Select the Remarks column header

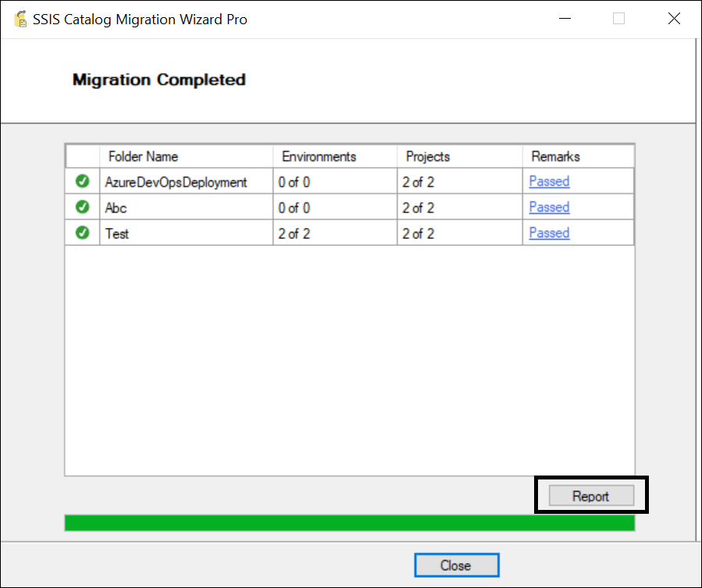(x=579, y=156)
